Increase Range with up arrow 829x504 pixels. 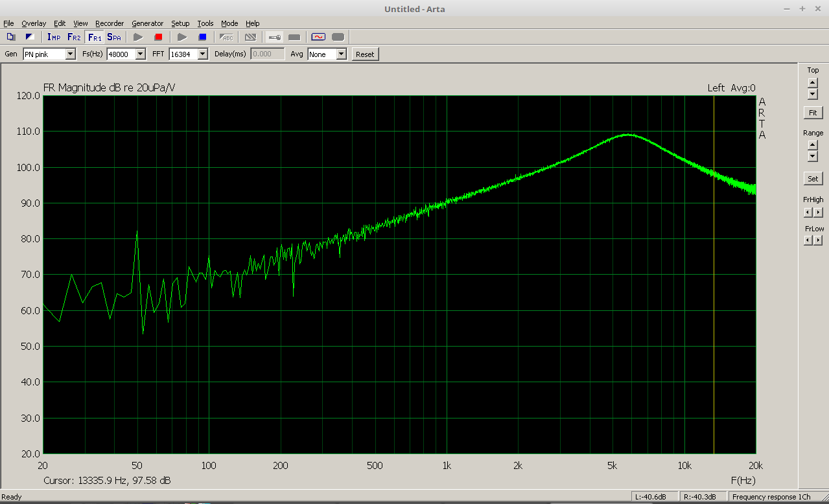click(813, 145)
